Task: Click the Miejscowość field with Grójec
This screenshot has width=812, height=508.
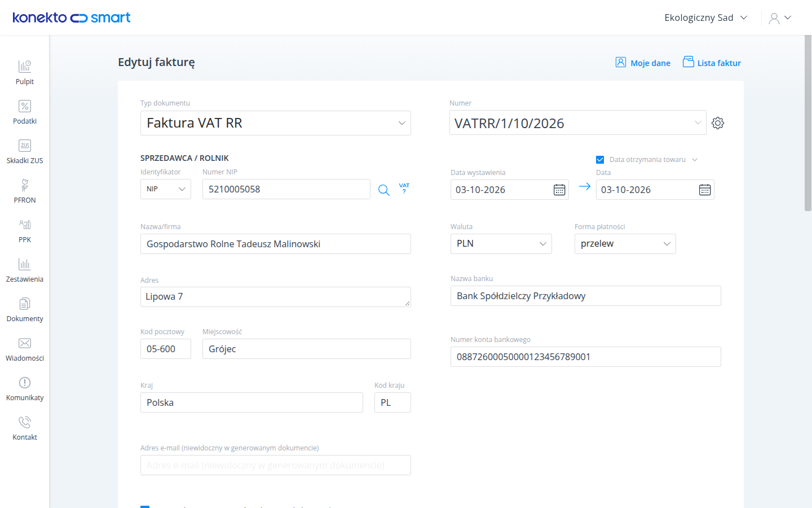Action: [x=307, y=349]
